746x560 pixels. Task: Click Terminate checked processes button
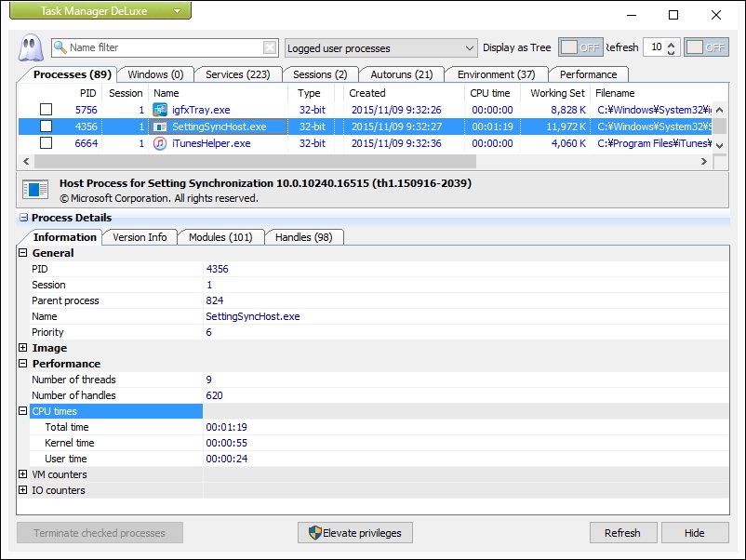coord(100,533)
